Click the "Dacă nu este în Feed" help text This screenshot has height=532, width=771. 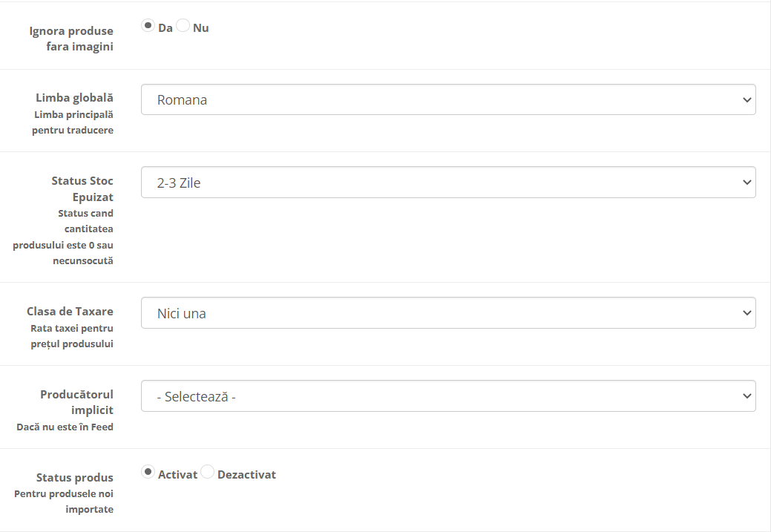65,427
